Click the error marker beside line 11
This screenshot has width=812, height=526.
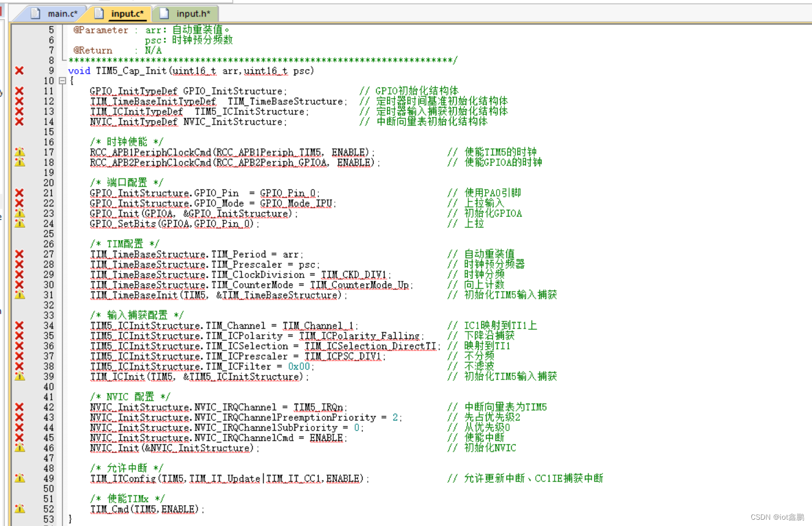click(19, 91)
